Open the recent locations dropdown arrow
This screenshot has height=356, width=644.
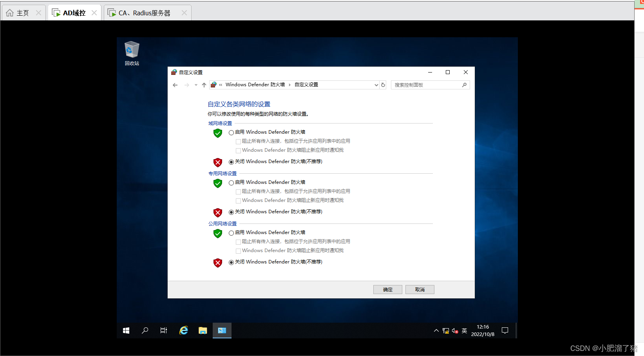click(196, 85)
